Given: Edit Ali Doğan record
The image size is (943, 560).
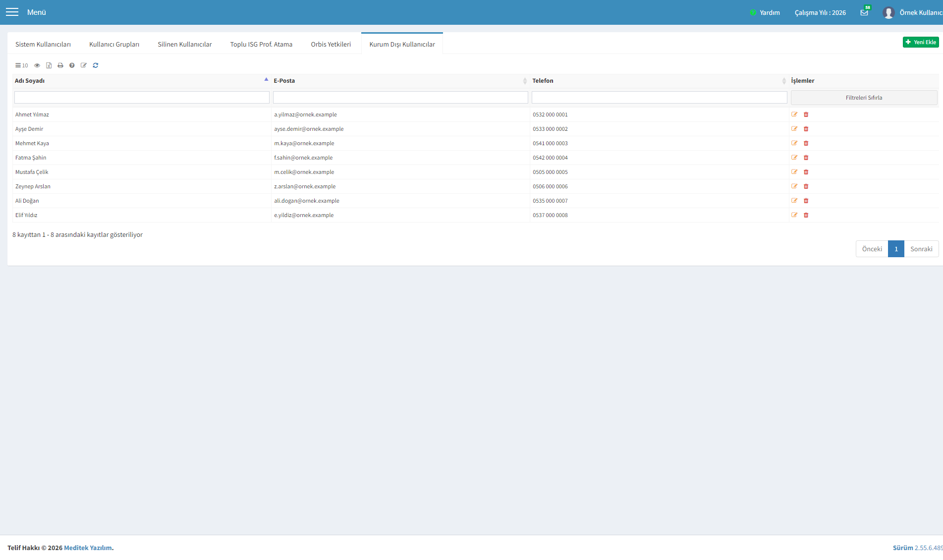Looking at the screenshot, I should [x=794, y=201].
